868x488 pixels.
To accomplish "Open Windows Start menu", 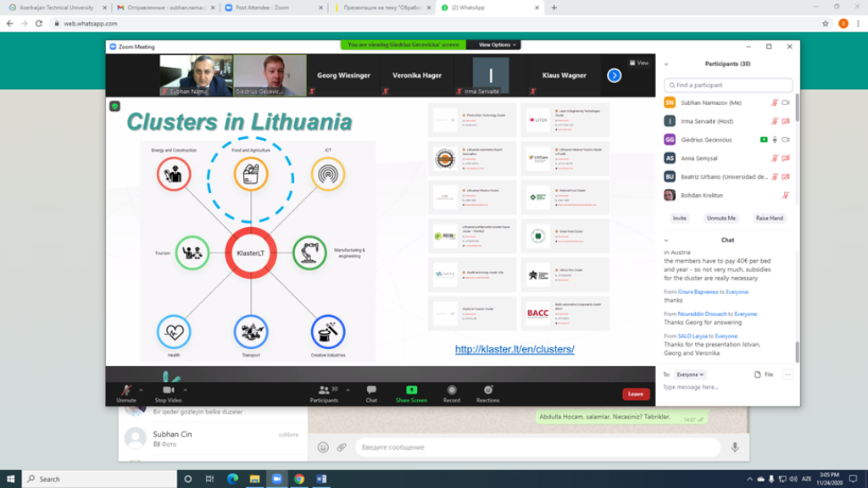I will [10, 479].
